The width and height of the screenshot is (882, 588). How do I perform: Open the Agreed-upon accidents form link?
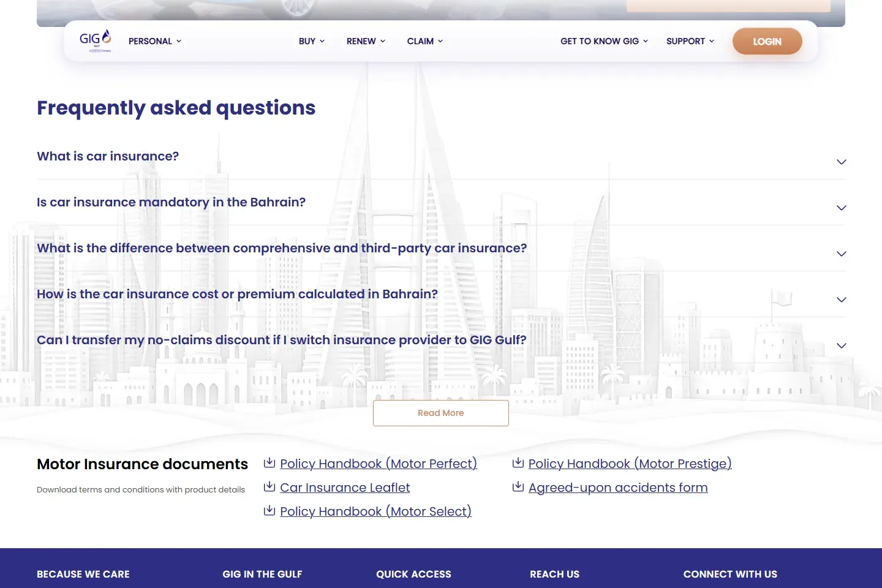pyautogui.click(x=618, y=488)
